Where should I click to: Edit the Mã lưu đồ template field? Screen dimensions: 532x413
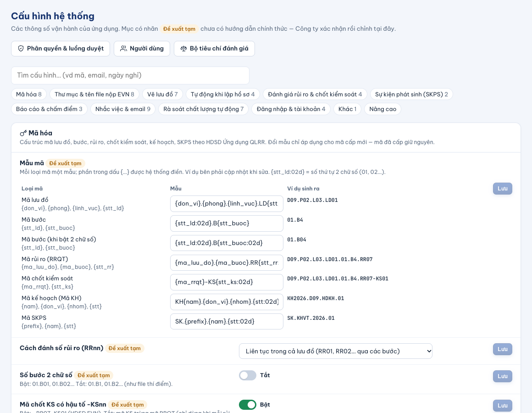(x=227, y=204)
